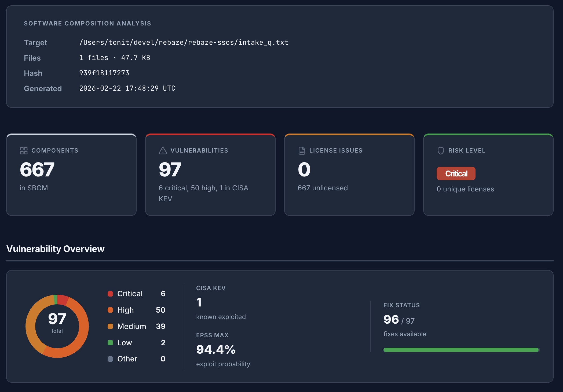Click the Vulnerabilities warning triangle icon

click(x=163, y=151)
